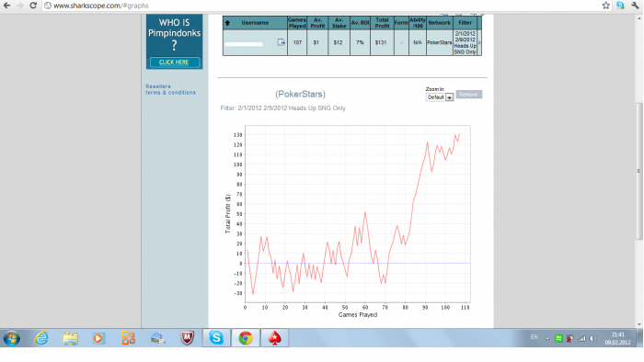This screenshot has width=644, height=362.
Task: Click the (PokerStars) graph title
Action: pos(300,94)
